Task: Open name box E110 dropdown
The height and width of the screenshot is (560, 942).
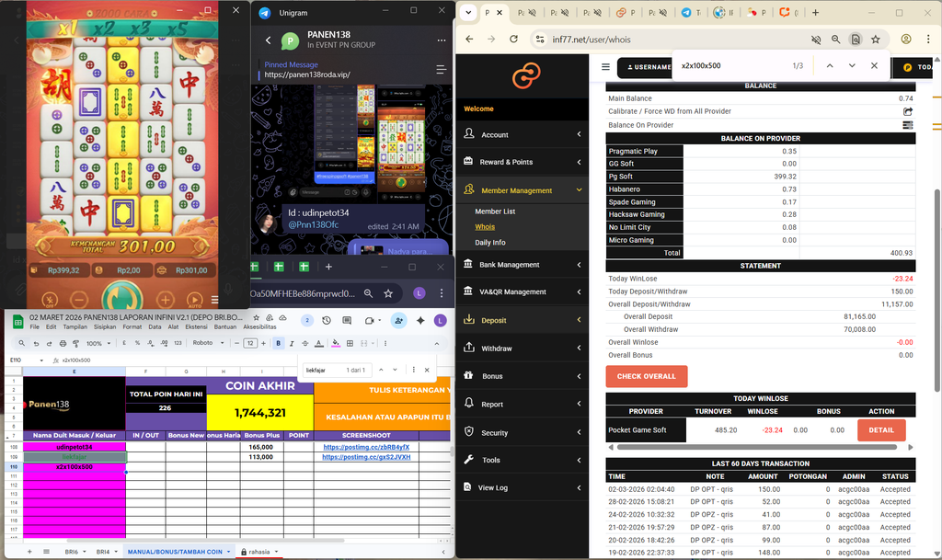Action: pos(41,360)
